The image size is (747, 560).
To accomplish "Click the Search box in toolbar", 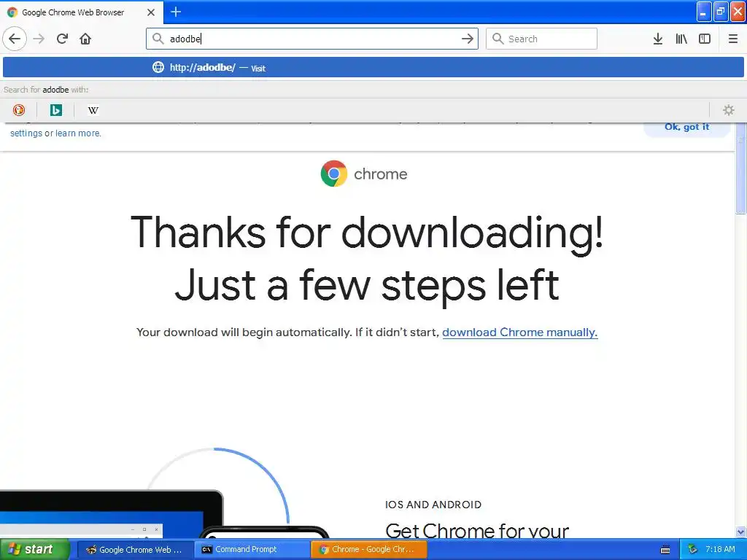I will pyautogui.click(x=541, y=39).
